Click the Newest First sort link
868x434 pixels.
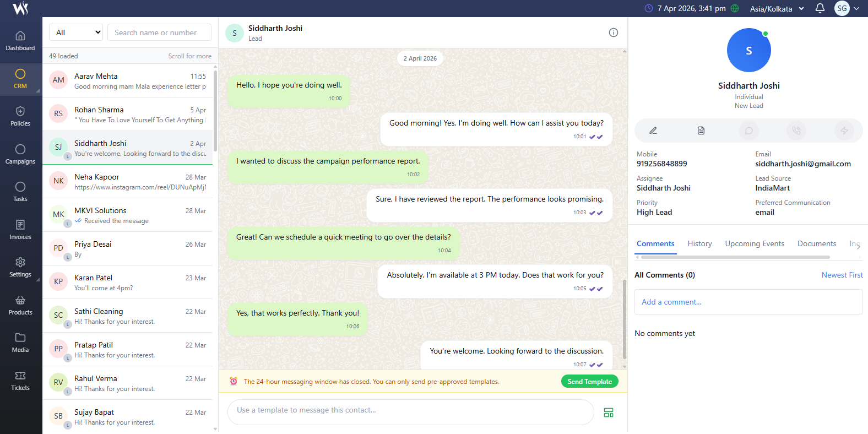pos(842,275)
